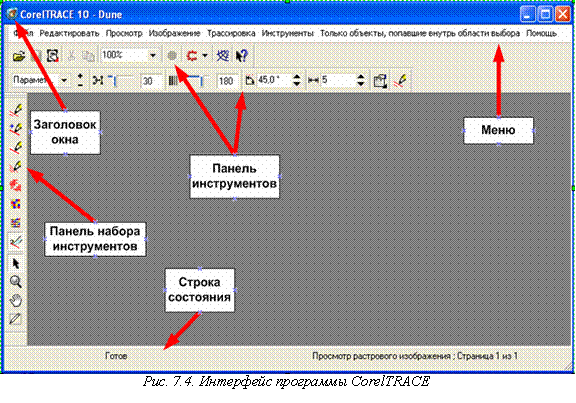Expand the arrow beside the red trace icon
This screenshot has height=403, width=576.
click(205, 56)
